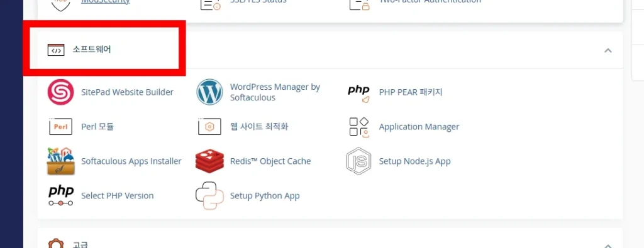Screen dimensions: 644x248
Task: Open 웹 사이트 최적화 link
Action: point(259,127)
